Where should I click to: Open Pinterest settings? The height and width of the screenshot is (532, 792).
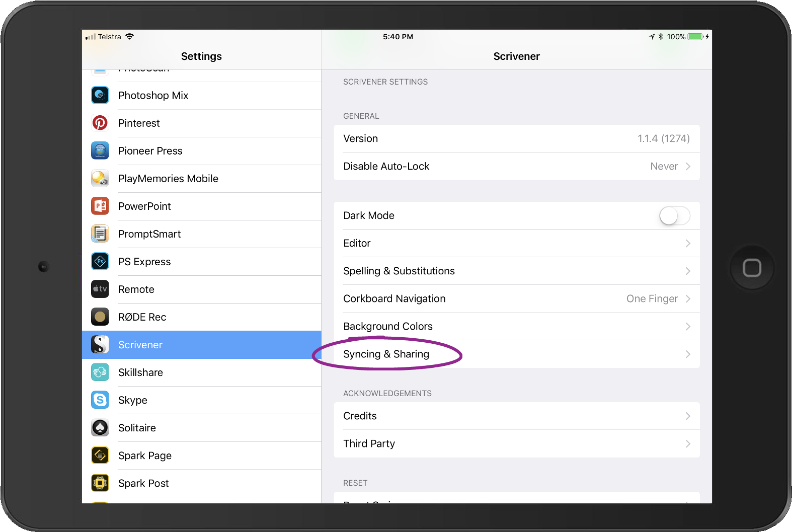point(201,123)
